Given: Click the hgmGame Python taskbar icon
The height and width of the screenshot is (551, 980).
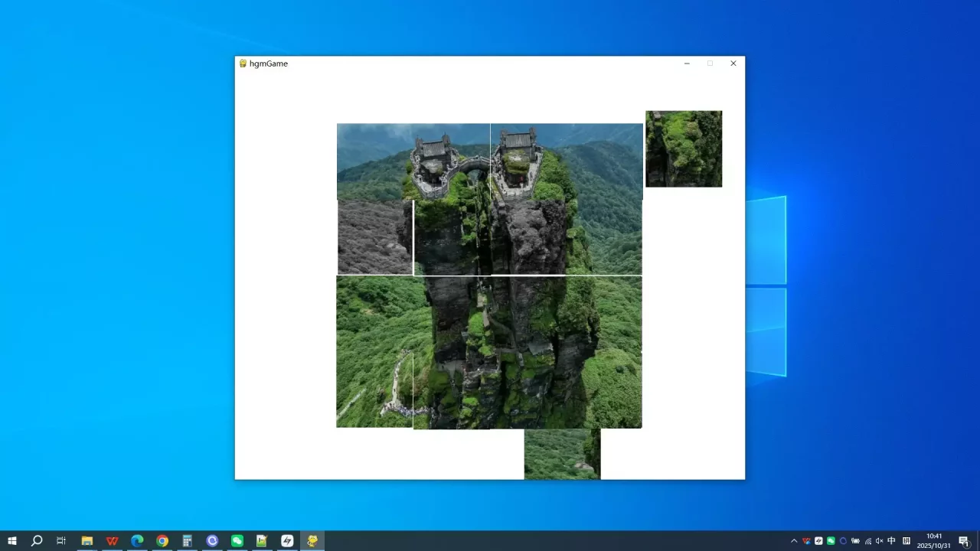Looking at the screenshot, I should click(x=312, y=541).
